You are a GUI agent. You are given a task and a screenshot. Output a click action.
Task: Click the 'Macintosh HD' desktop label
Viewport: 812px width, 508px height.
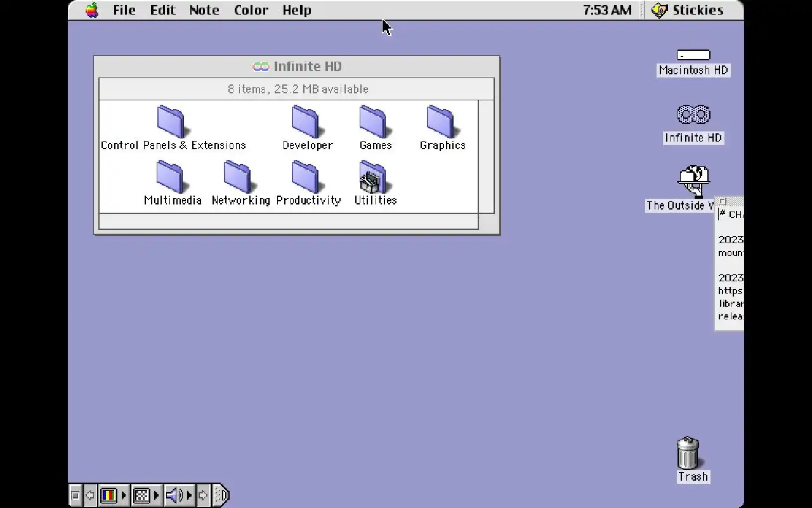click(693, 70)
